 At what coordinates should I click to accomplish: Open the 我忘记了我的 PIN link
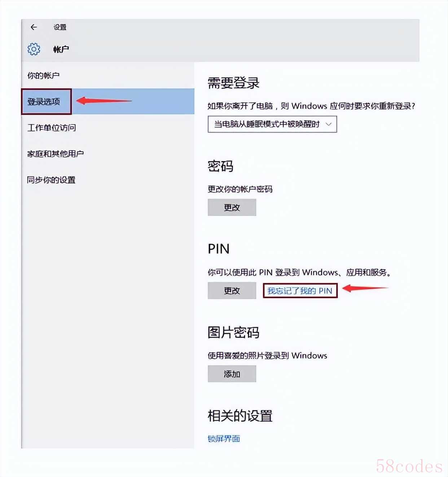[x=300, y=290]
